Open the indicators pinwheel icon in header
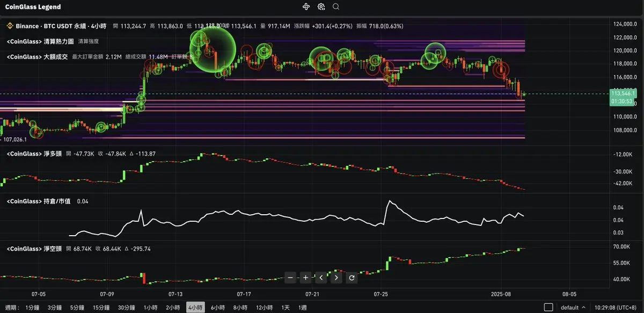Screen dimensions: 644x313 (306, 6)
